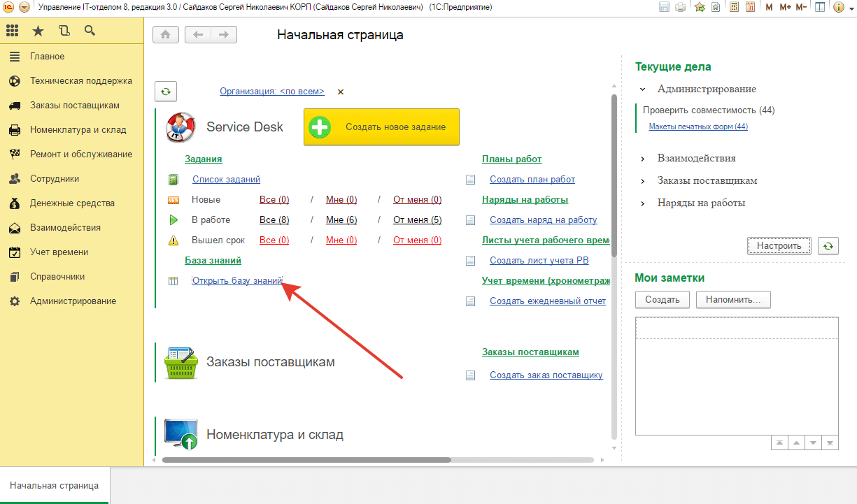Click the Print icon in title bar
The width and height of the screenshot is (857, 504).
[680, 7]
